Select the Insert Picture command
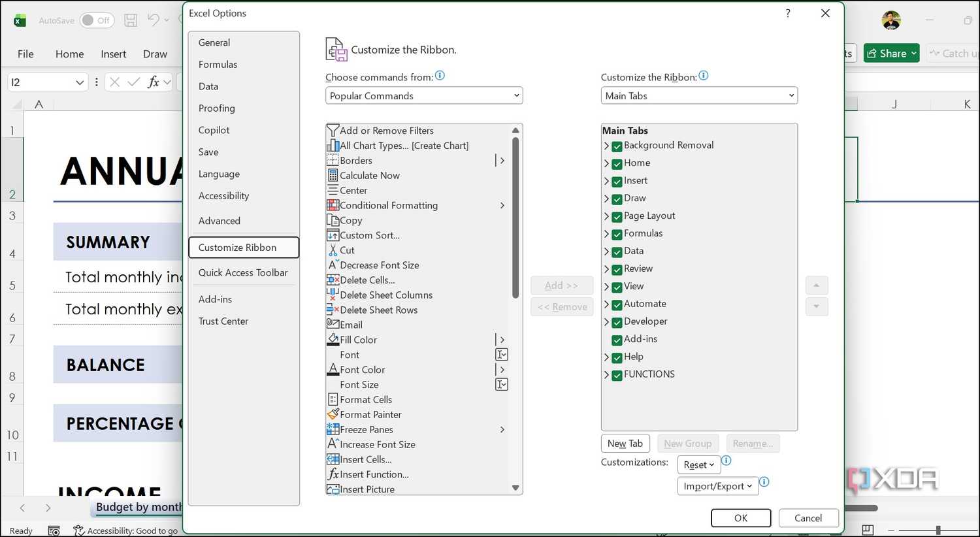The width and height of the screenshot is (980, 537). 418,489
